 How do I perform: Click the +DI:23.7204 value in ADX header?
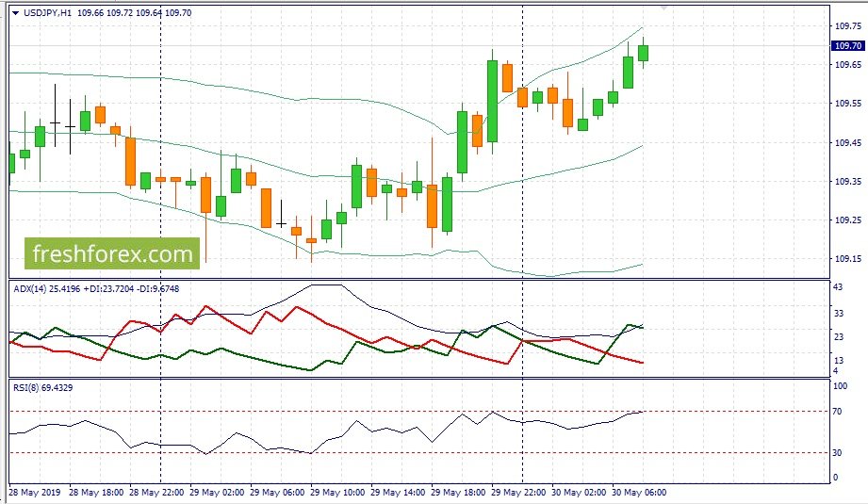(x=108, y=289)
